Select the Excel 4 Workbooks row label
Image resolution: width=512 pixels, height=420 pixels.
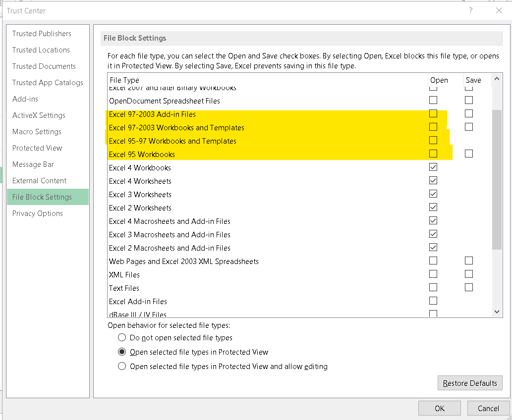tap(140, 168)
